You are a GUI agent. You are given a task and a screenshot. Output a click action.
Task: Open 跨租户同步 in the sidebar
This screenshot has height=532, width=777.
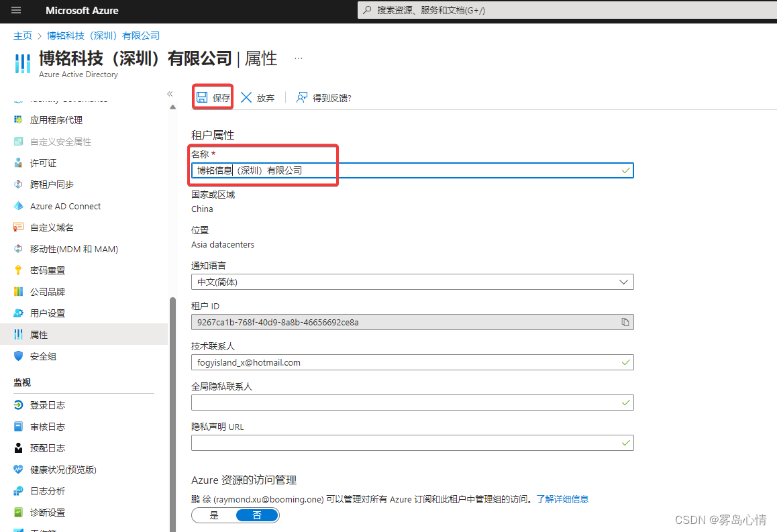point(52,184)
